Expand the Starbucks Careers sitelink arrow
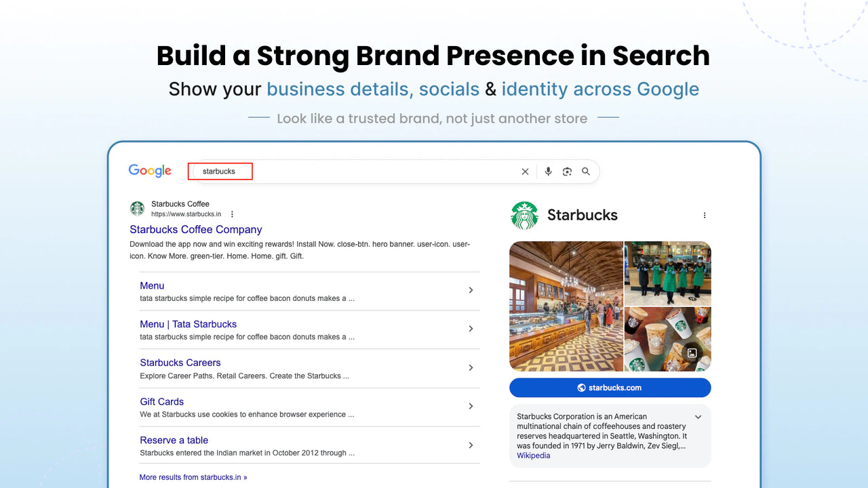The height and width of the screenshot is (488, 868). 471,367
